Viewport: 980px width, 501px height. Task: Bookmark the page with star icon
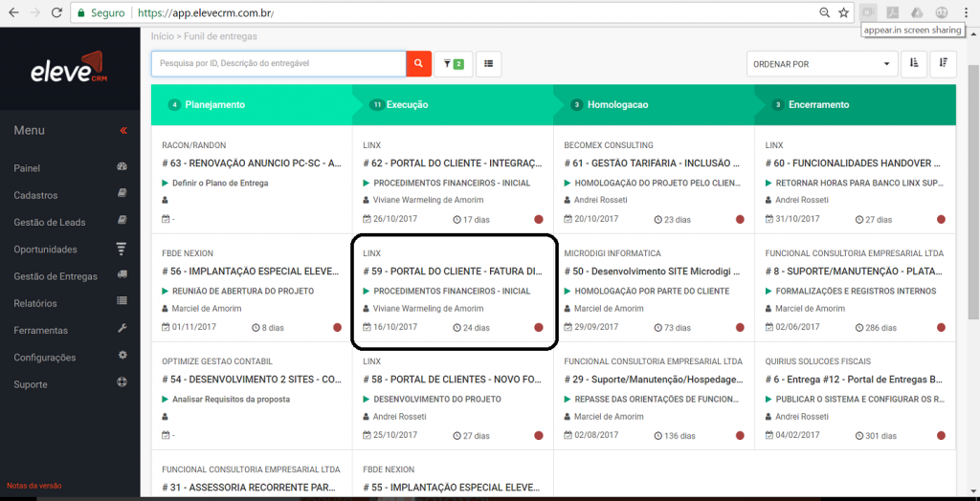pyautogui.click(x=843, y=12)
